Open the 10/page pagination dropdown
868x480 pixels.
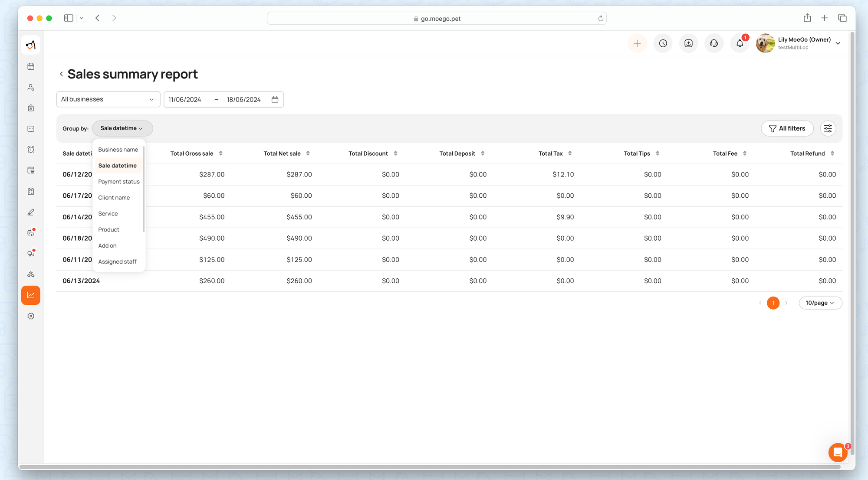click(820, 303)
